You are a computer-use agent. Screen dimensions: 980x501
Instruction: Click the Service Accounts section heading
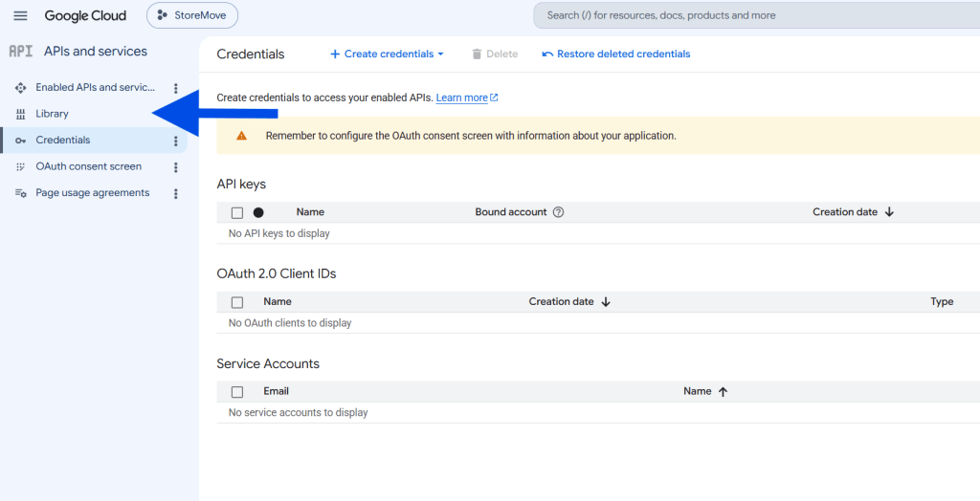[x=268, y=363]
